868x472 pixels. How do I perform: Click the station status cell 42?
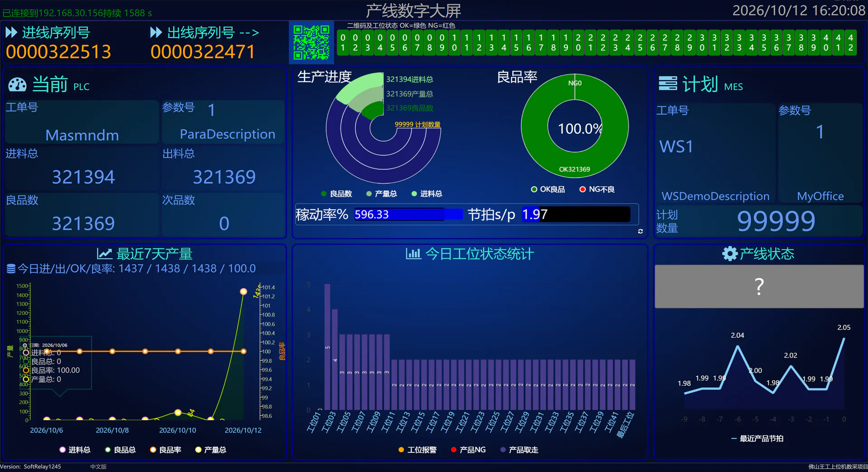click(850, 42)
